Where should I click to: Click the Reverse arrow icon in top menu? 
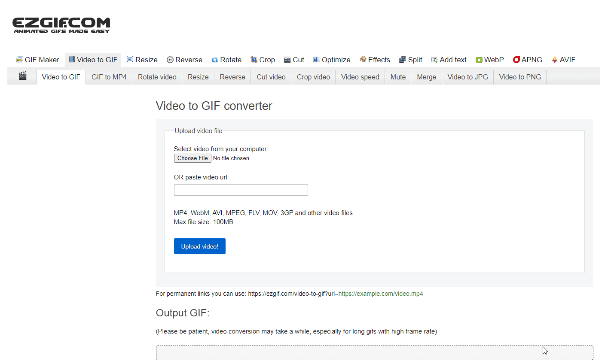coord(170,60)
